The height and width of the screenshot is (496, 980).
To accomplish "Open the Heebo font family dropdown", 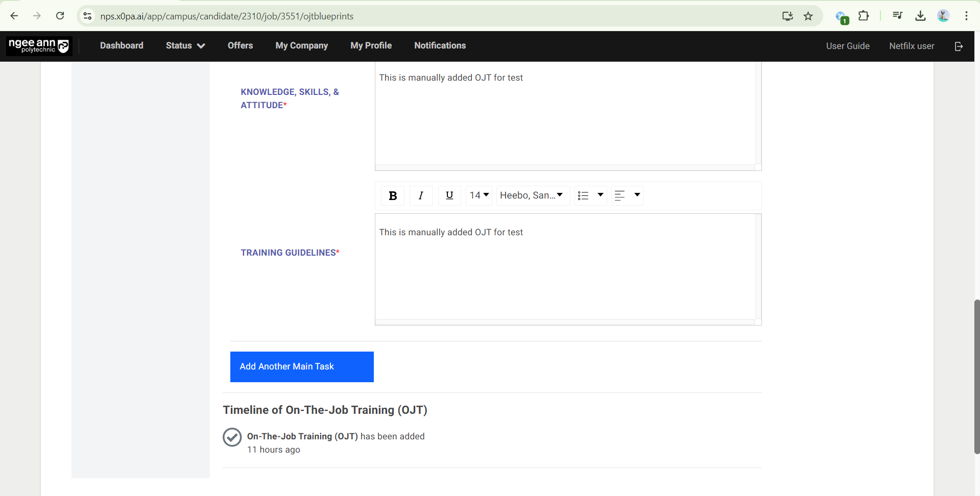I will click(532, 195).
